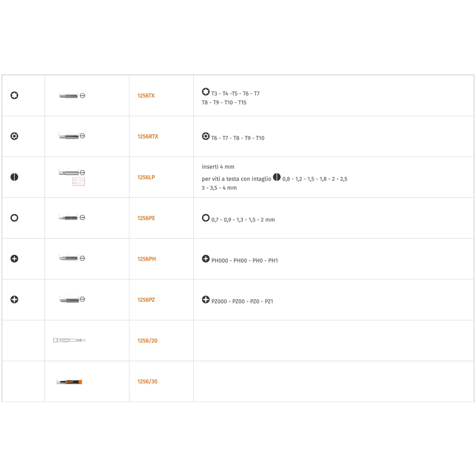The image size is (476, 476).
Task: Open the 1256PE product link
Action: 146,218
